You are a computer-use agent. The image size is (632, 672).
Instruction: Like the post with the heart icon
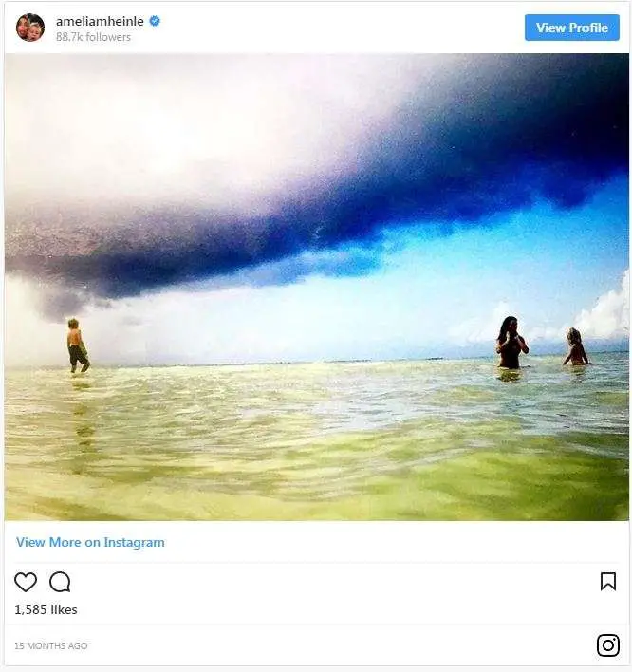tap(26, 582)
